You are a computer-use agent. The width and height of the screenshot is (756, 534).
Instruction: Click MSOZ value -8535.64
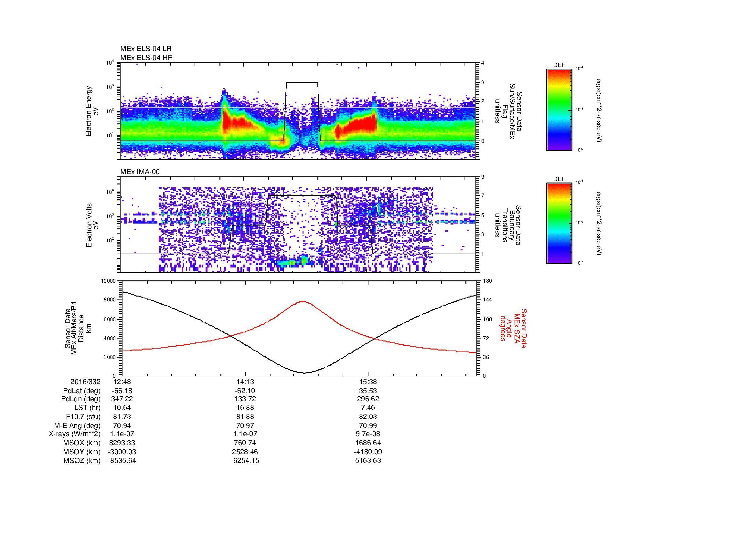point(122,461)
